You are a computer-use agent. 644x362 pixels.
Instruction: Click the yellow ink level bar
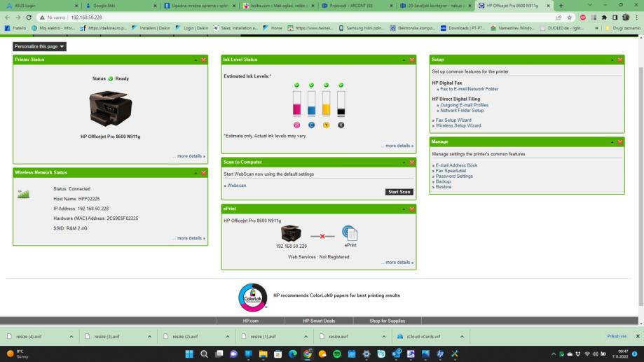point(326,103)
